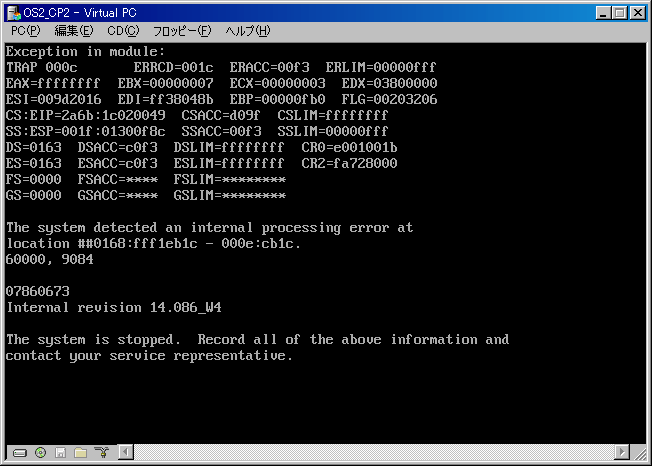Click the horizontal scrollbar track

pos(374,452)
